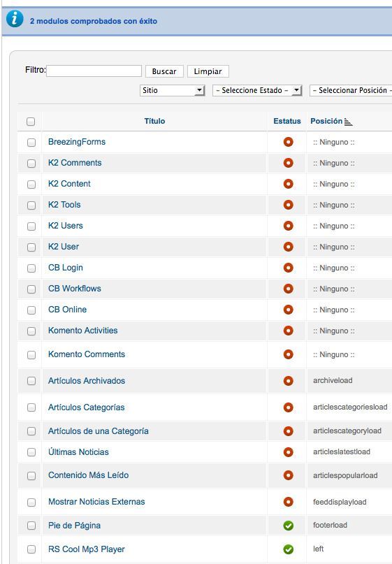Unpublish Pie de Página via green check icon
Viewport: 392px width, 564px height.
288,526
